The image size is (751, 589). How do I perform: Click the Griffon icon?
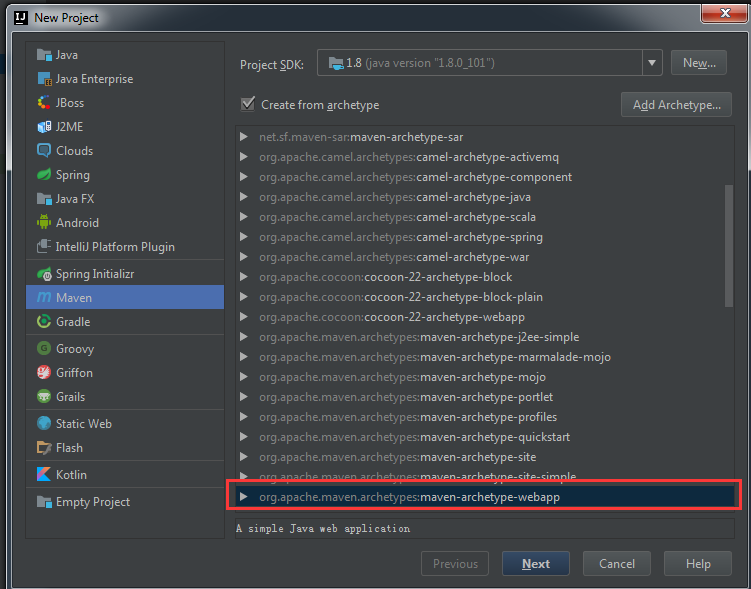44,373
